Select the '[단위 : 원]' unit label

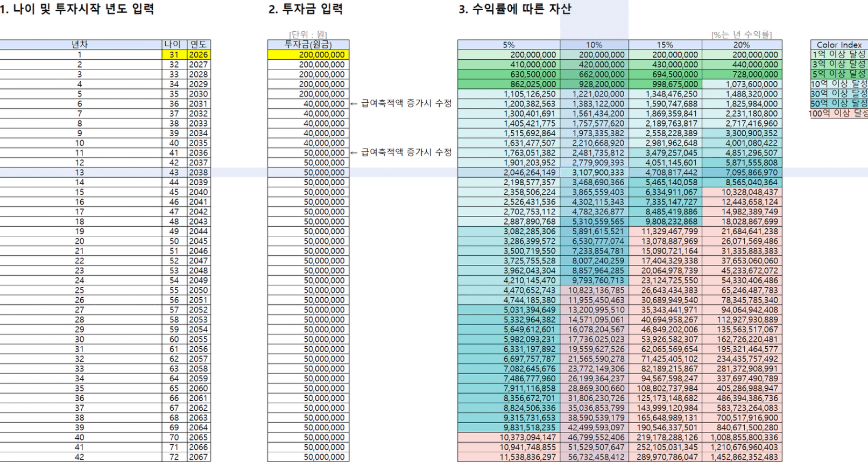(308, 35)
